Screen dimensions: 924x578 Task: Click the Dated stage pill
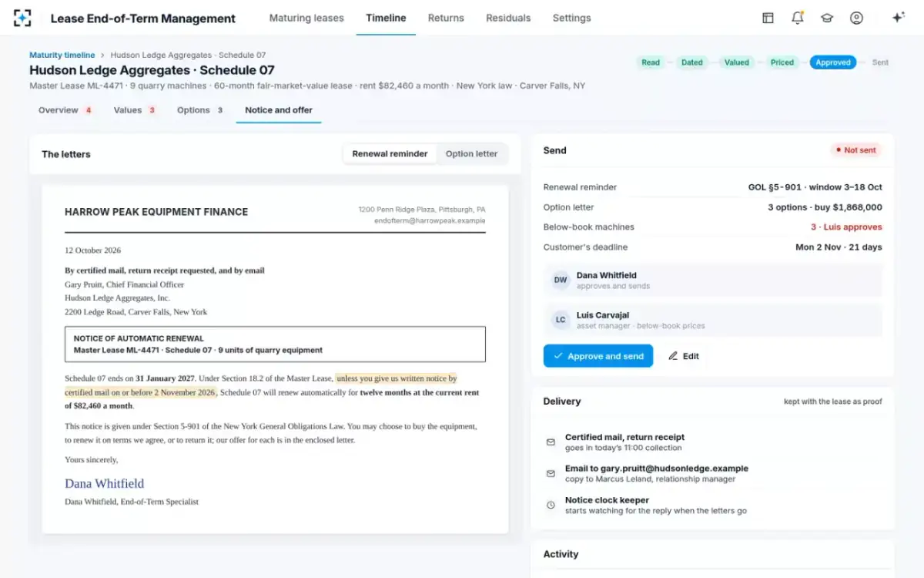click(x=692, y=62)
